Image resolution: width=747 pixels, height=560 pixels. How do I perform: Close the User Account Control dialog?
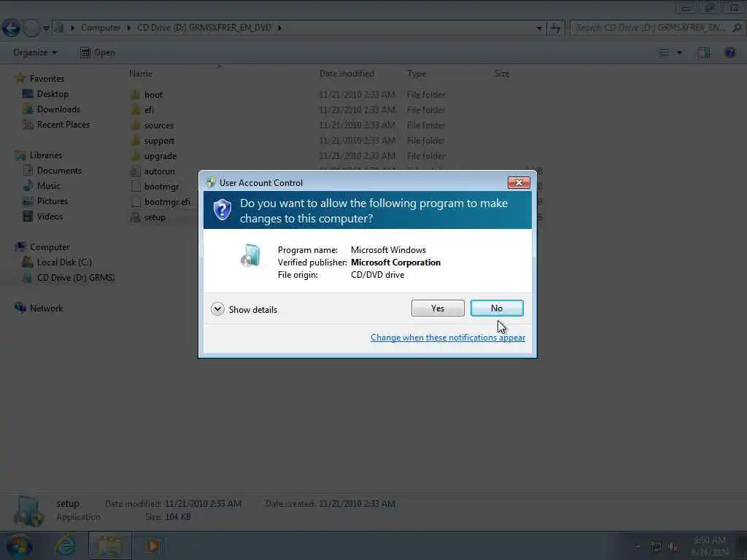tap(519, 182)
